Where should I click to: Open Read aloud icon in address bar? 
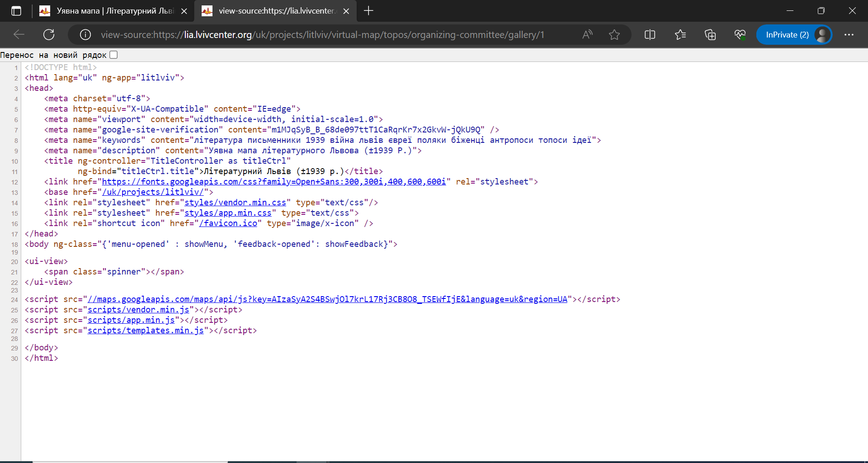pyautogui.click(x=587, y=35)
